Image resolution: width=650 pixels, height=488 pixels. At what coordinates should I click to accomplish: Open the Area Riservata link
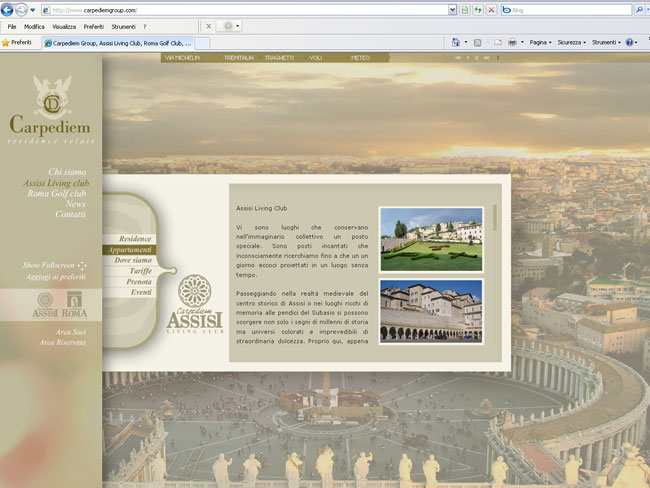click(63, 342)
